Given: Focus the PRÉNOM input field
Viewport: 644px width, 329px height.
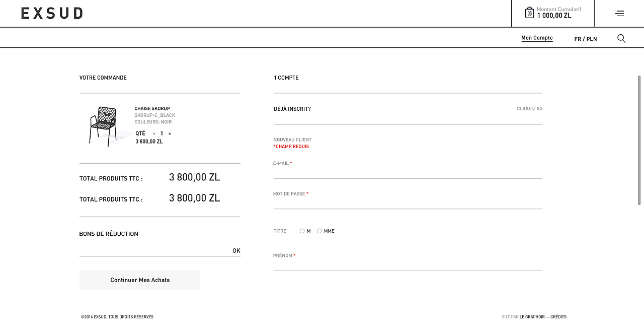Looking at the screenshot, I should (408, 265).
